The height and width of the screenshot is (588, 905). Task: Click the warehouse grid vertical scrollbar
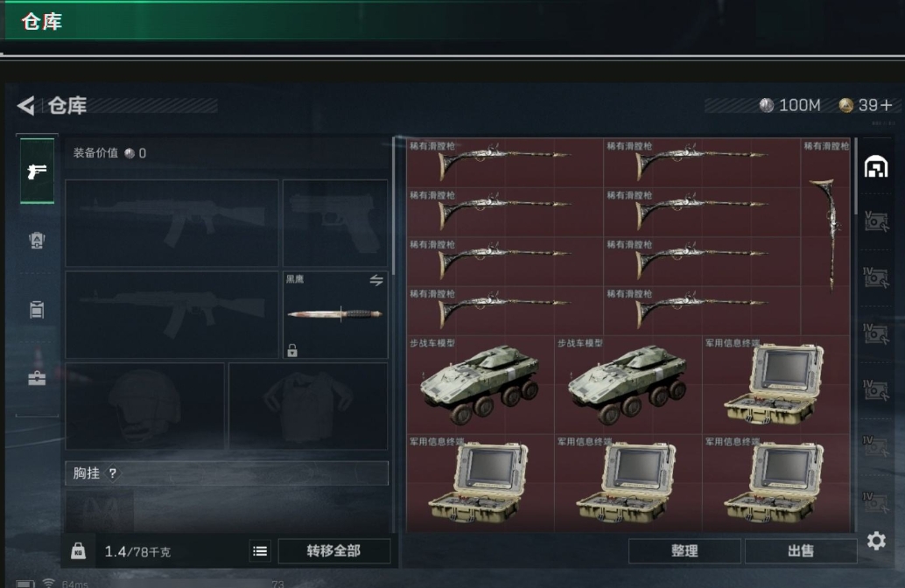(855, 176)
